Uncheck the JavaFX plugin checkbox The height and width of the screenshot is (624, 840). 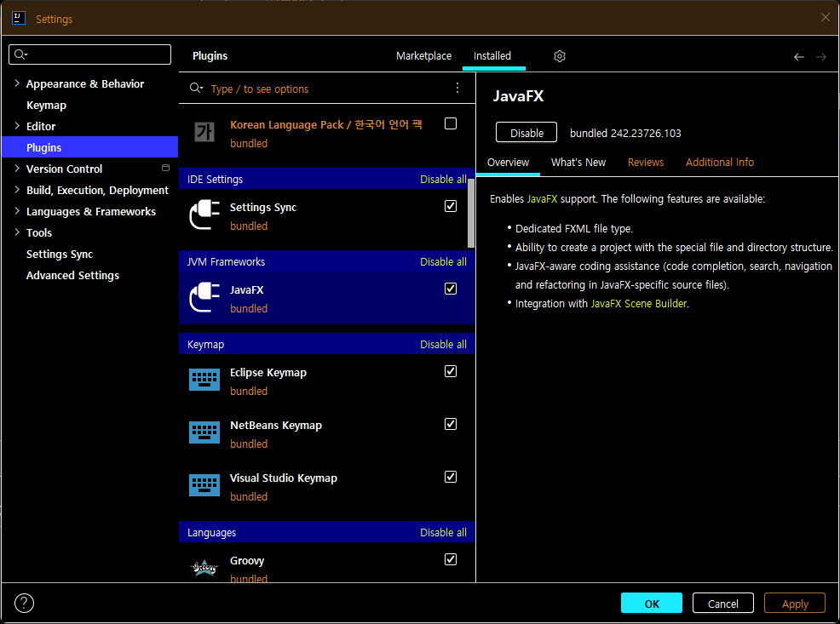coord(451,289)
